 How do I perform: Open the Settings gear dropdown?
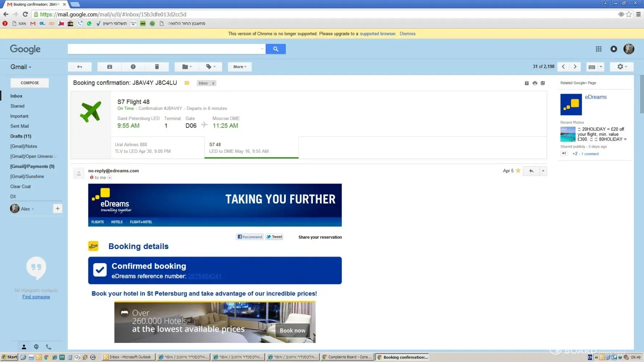[x=622, y=67]
